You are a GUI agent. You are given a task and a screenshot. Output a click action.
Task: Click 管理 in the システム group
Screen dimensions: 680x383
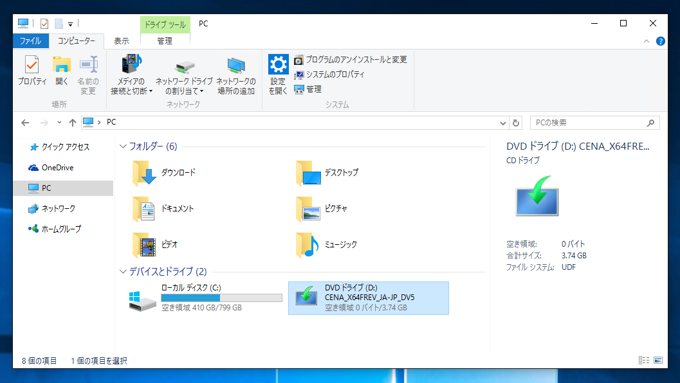pyautogui.click(x=307, y=89)
